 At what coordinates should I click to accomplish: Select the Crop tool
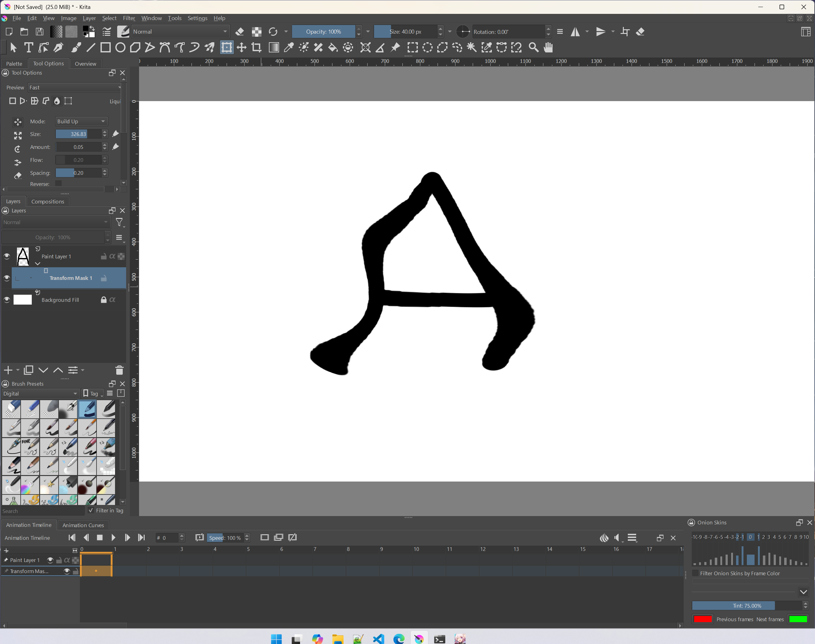[x=257, y=47]
